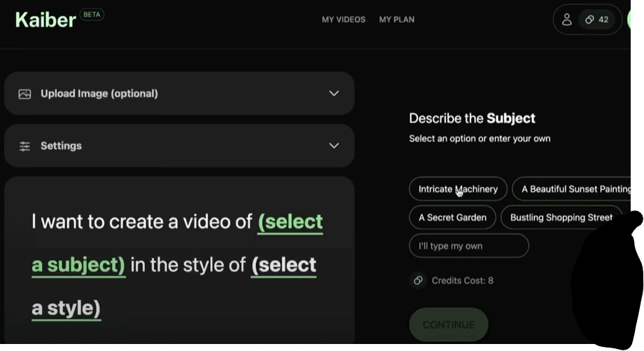The width and height of the screenshot is (644, 351).
Task: Go to My Videos
Action: (x=344, y=20)
